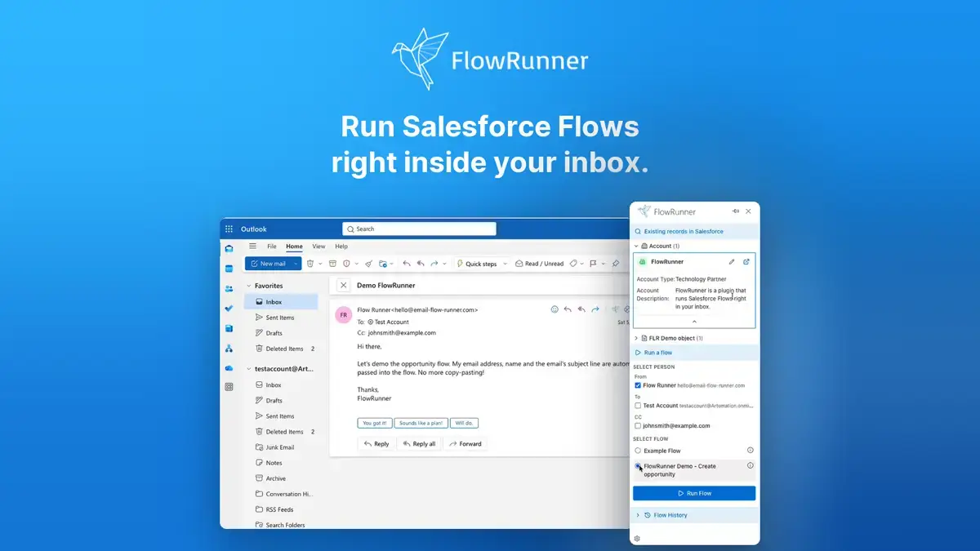Open FlowRunner settings gear icon

pos(637,539)
